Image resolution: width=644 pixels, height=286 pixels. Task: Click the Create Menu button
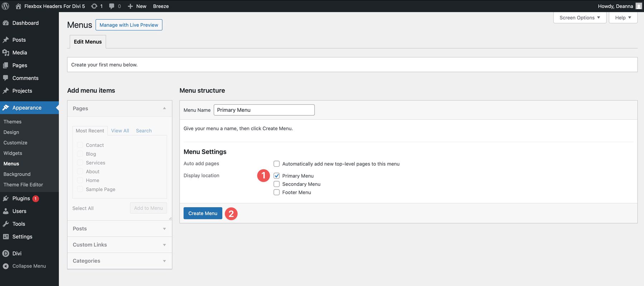tap(203, 213)
